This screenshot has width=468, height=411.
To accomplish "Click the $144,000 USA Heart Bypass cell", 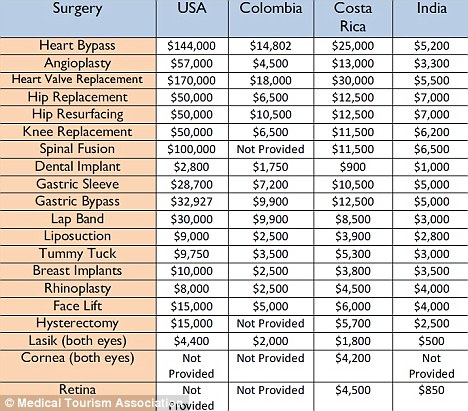I will pos(191,46).
